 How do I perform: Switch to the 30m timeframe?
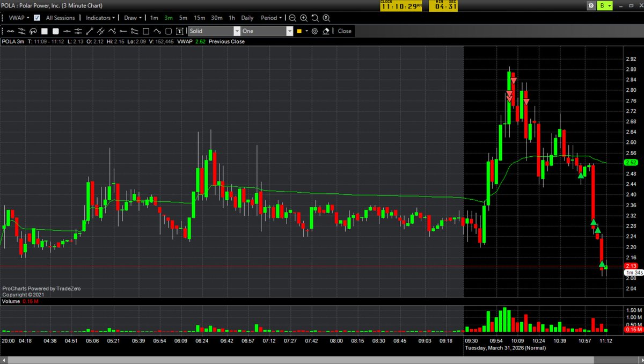(217, 18)
